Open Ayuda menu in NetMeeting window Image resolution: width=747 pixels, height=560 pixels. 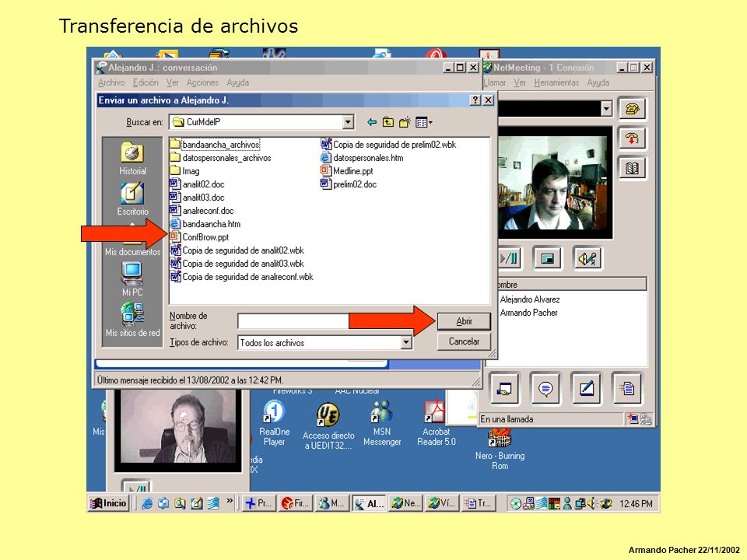[x=598, y=83]
